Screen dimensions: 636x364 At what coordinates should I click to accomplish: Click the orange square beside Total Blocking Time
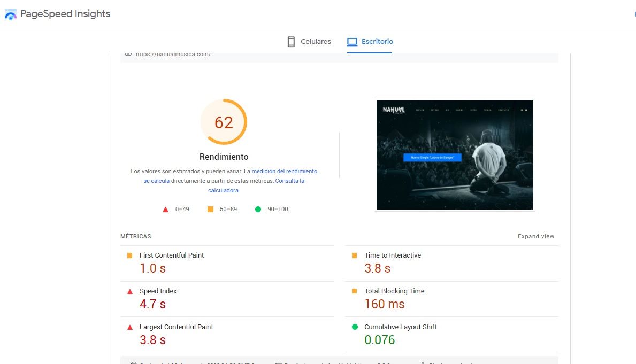click(x=355, y=291)
